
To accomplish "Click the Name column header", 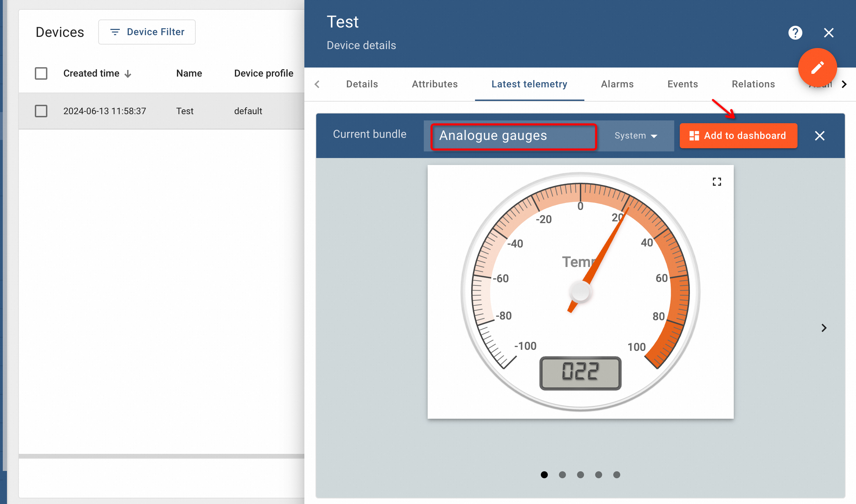I will pyautogui.click(x=189, y=73).
